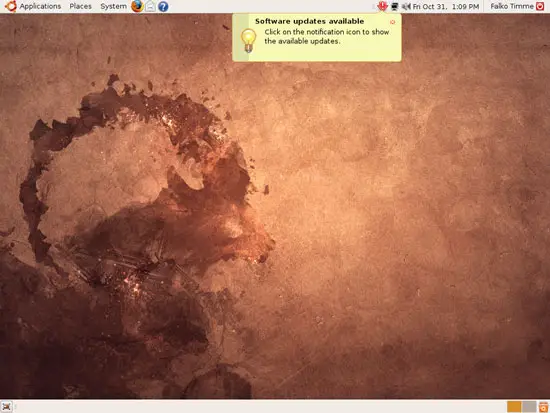
Task: Open the Falko Timme user switcher
Action: [512, 6]
